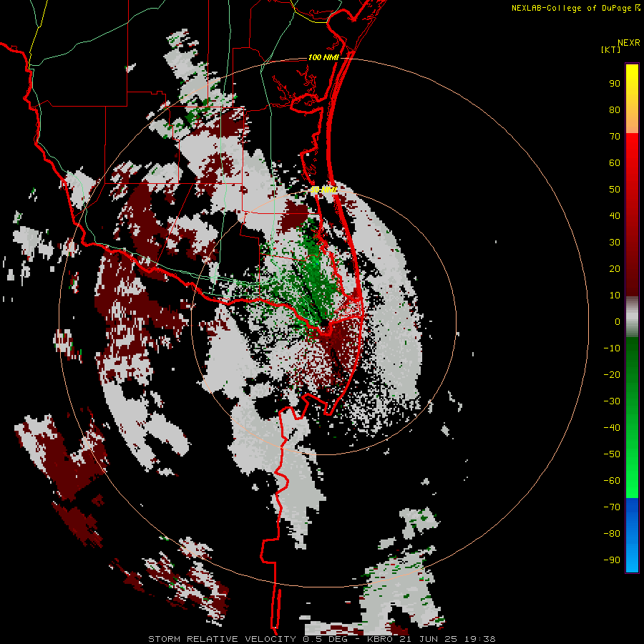This screenshot has width=644, height=644.
Task: Click the green inbound segment of color bar
Action: pos(632,418)
